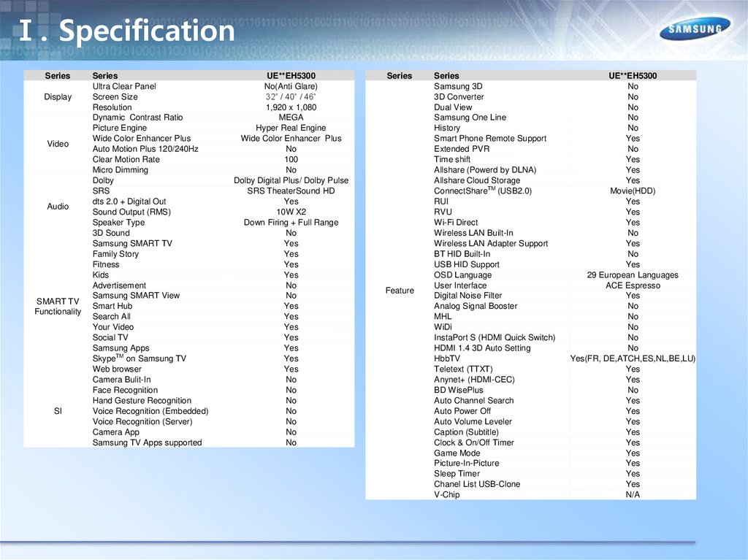
Task: Select the 'Web browser' label
Action: [117, 369]
